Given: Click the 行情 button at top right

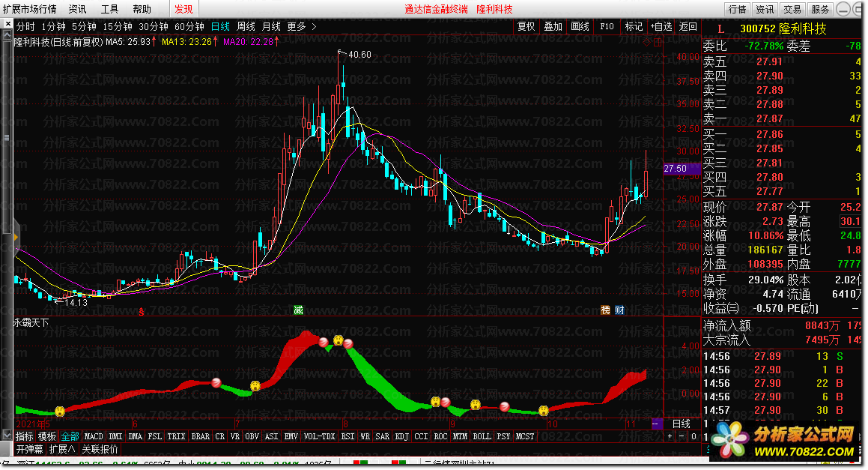Looking at the screenshot, I should [x=738, y=9].
